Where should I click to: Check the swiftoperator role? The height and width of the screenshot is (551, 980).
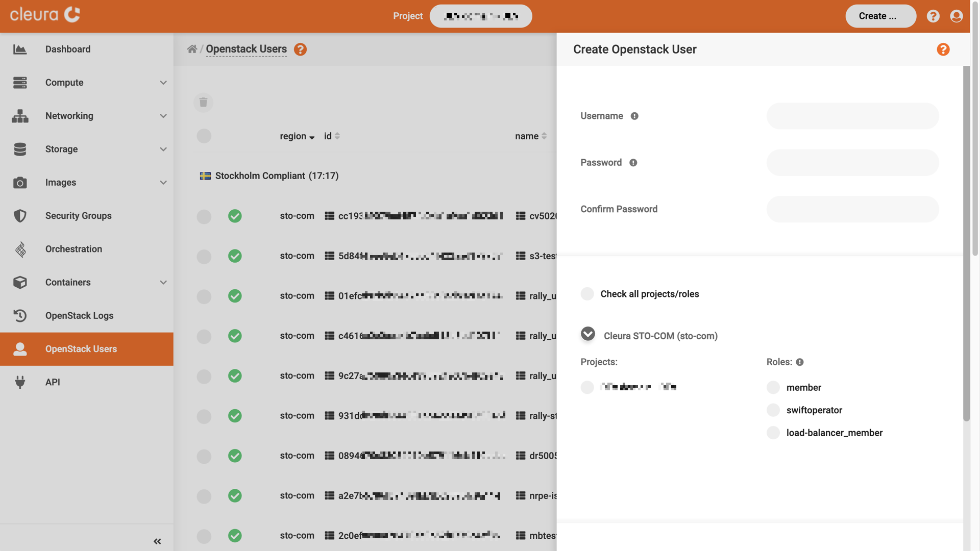tap(773, 410)
